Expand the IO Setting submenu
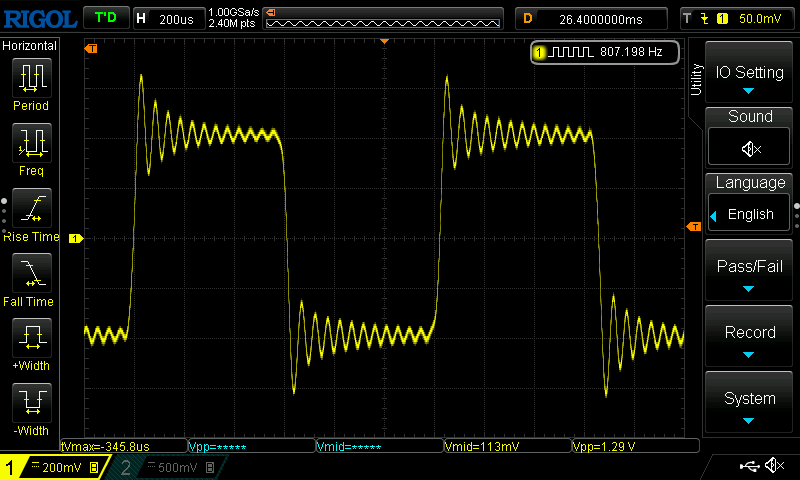This screenshot has height=480, width=800. pyautogui.click(x=749, y=72)
